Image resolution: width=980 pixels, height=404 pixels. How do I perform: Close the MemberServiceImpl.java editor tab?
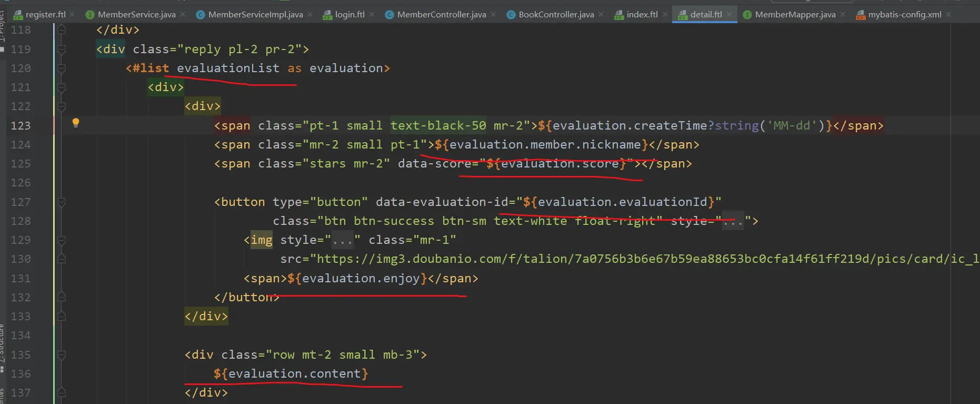(x=310, y=14)
